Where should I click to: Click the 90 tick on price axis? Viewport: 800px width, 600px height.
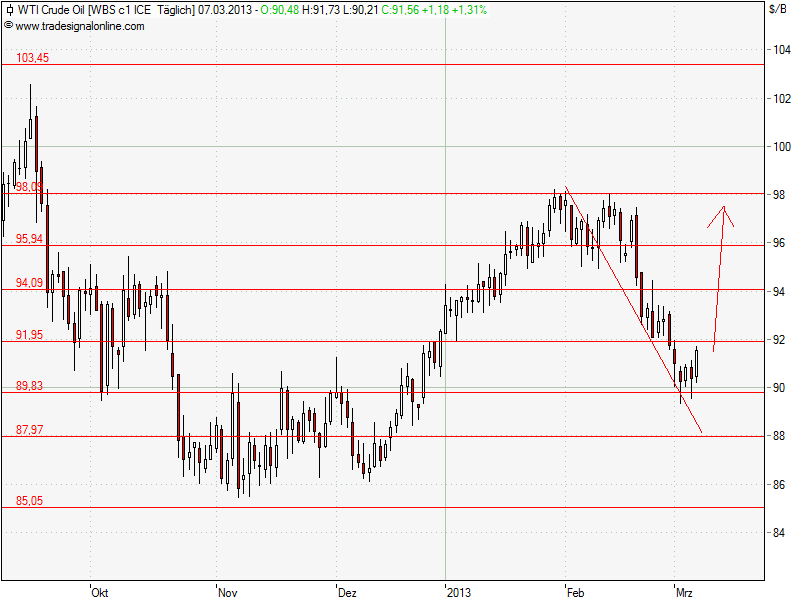click(779, 388)
